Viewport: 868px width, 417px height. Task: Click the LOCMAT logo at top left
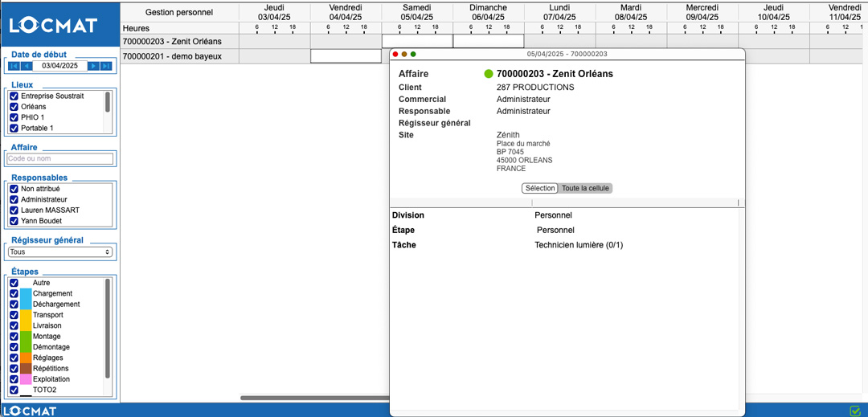[x=54, y=25]
